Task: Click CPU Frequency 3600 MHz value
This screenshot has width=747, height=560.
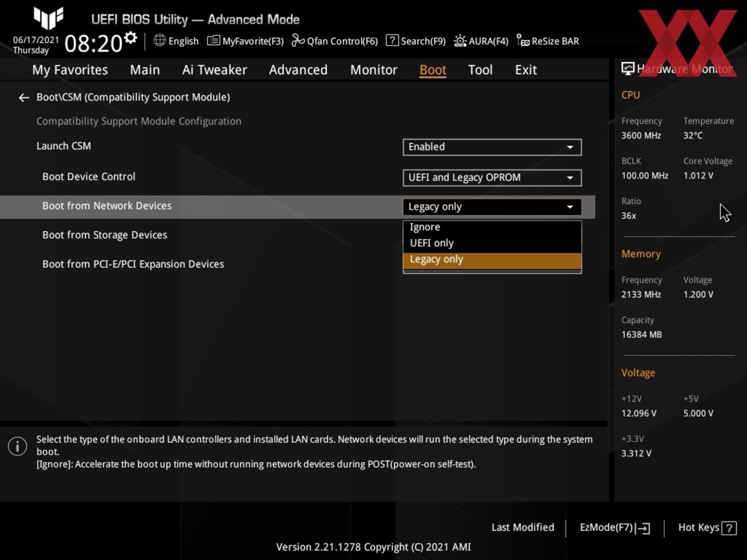Action: [x=641, y=136]
